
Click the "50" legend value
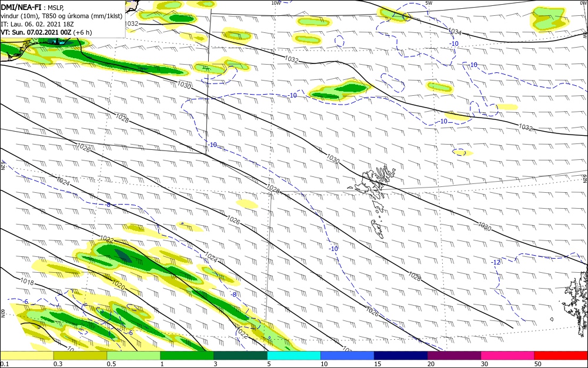(x=538, y=364)
